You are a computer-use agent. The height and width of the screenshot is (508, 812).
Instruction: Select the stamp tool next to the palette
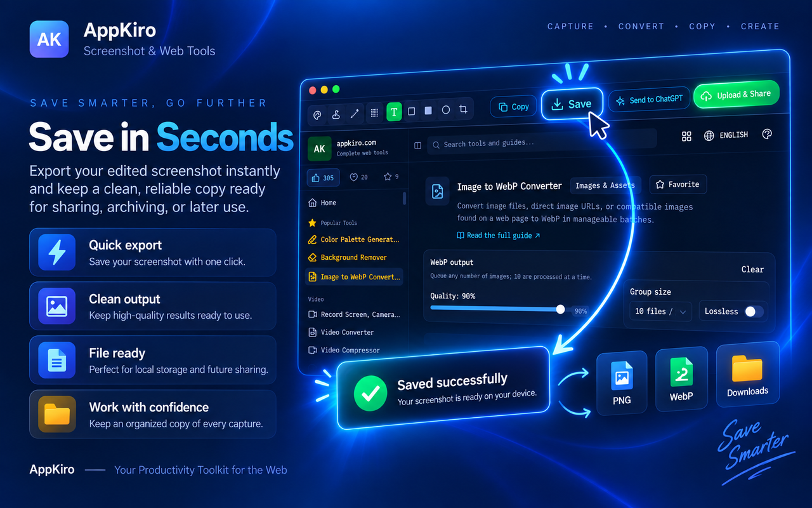(x=336, y=114)
